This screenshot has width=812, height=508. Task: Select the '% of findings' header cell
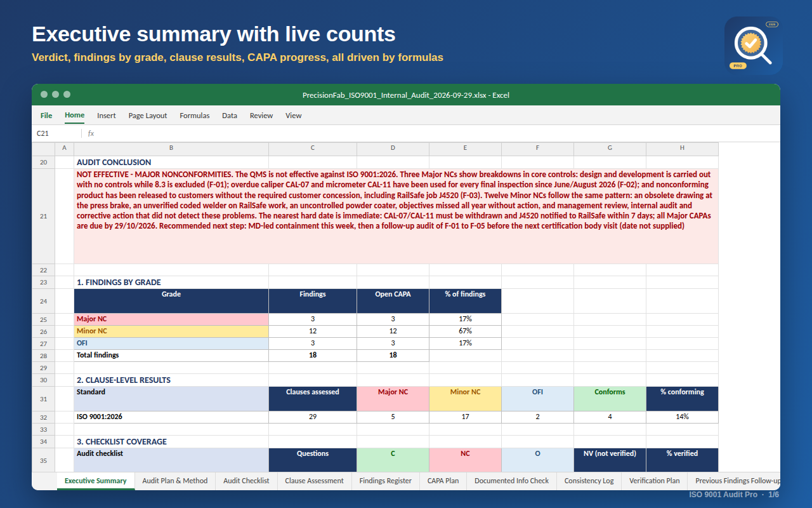[x=465, y=301]
